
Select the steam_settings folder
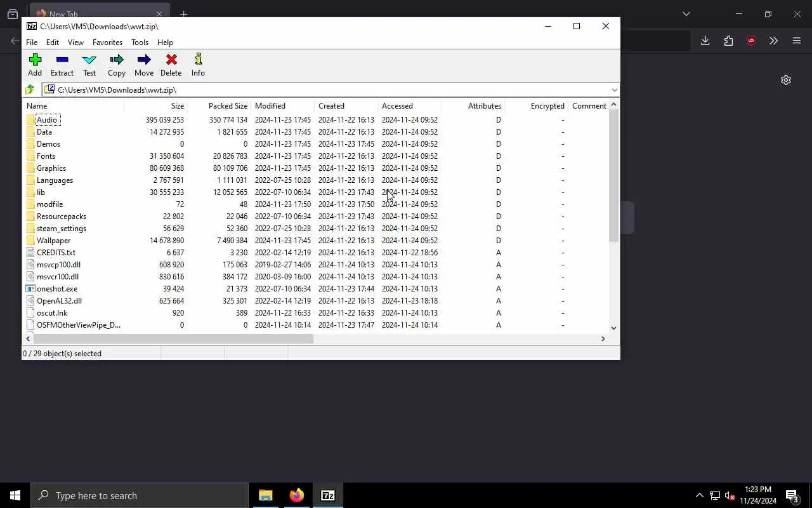tap(62, 228)
